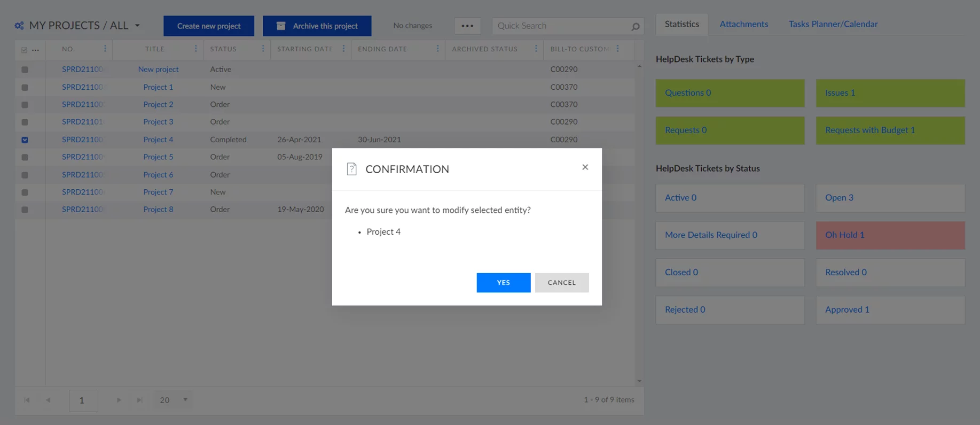980x425 pixels.
Task: Open Archived Status column options icon
Action: (x=536, y=49)
